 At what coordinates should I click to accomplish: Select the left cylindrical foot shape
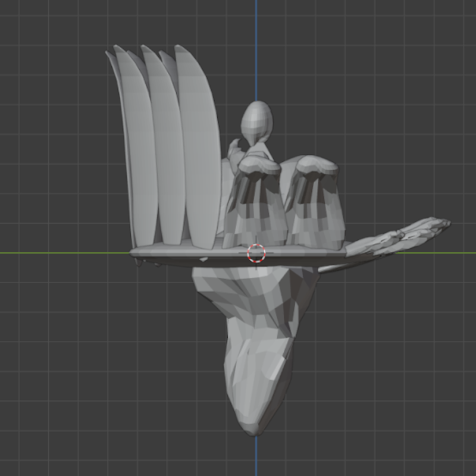[256, 208]
